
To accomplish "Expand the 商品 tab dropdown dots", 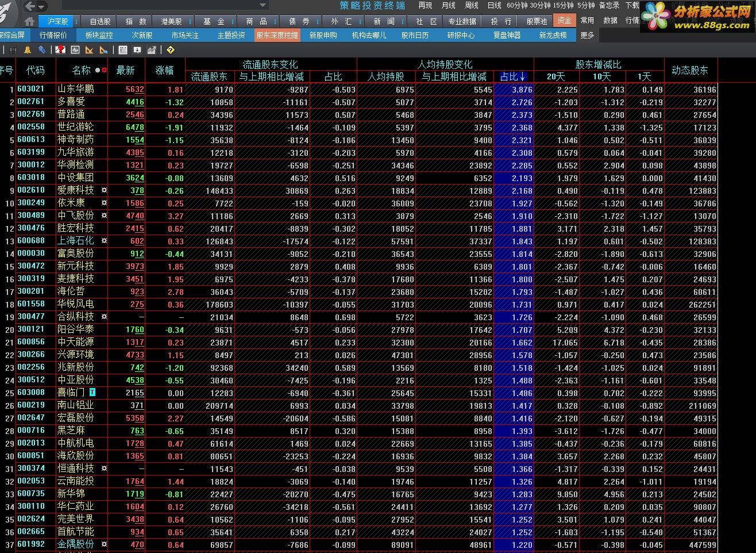I will pos(275,21).
